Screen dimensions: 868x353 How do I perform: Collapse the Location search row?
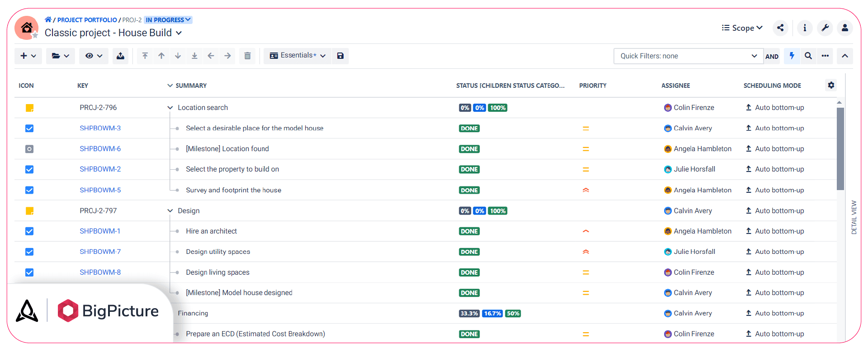point(170,108)
